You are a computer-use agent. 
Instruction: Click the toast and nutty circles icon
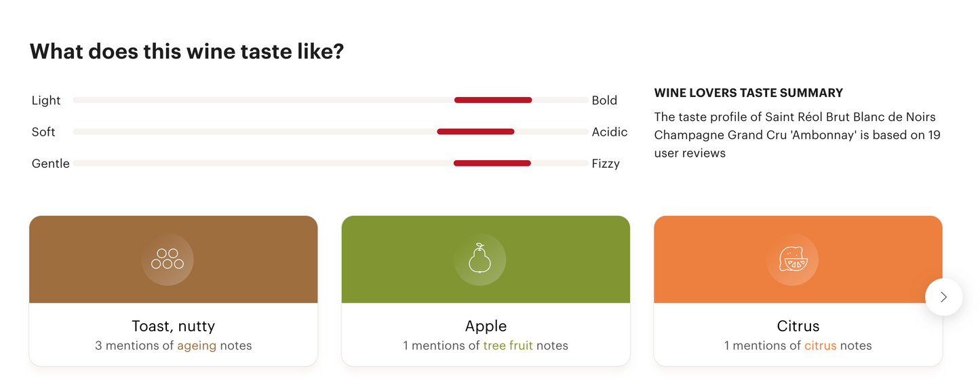click(168, 259)
